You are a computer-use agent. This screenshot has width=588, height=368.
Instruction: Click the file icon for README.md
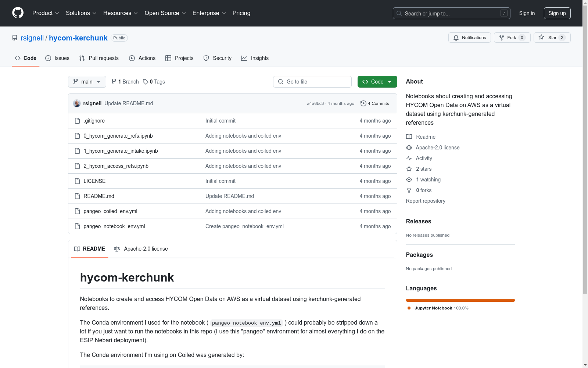(x=77, y=196)
